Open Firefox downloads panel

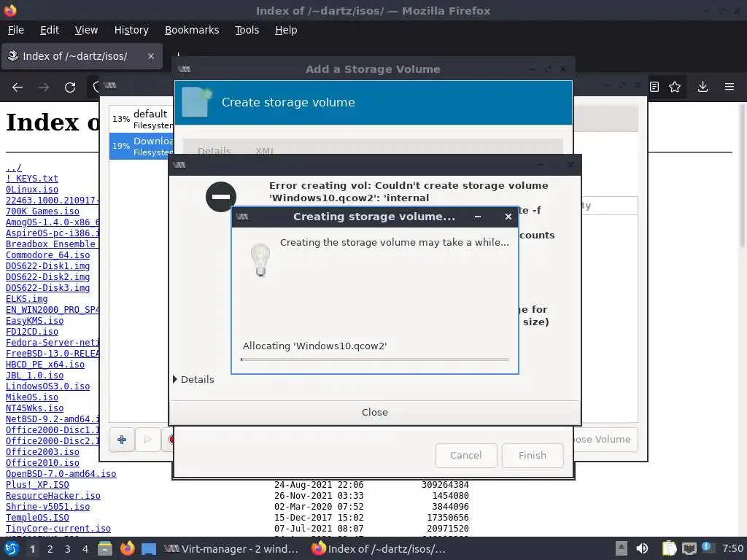click(703, 87)
